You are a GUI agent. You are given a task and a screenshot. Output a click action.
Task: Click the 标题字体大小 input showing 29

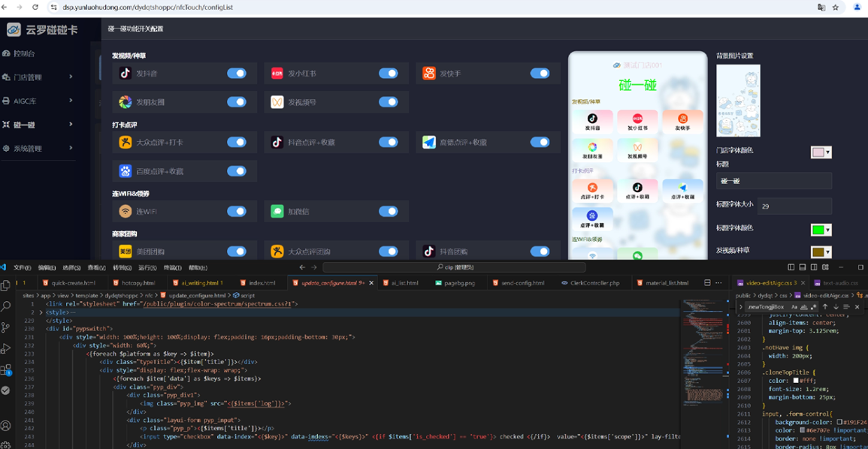tap(794, 206)
